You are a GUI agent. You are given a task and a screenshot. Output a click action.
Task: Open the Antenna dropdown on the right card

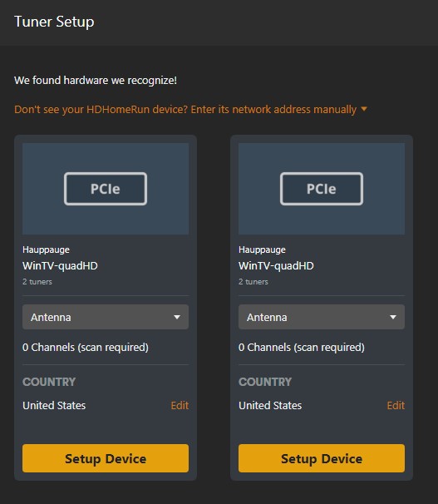(322, 317)
